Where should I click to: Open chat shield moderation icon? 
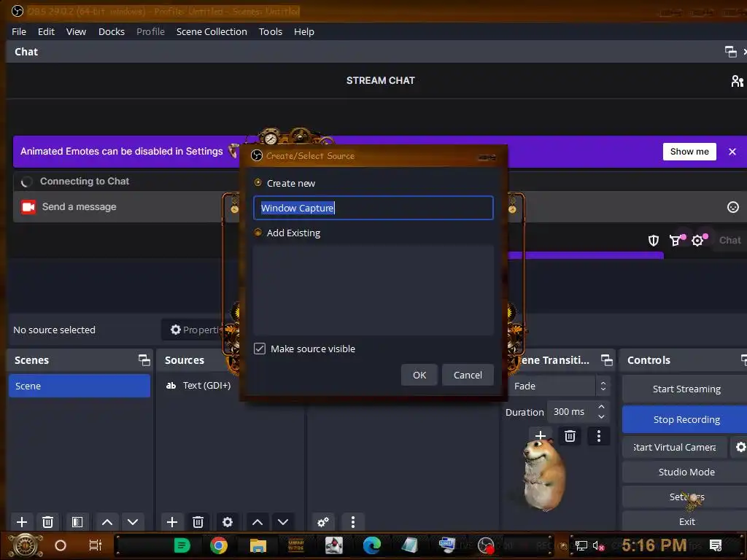pyautogui.click(x=654, y=241)
